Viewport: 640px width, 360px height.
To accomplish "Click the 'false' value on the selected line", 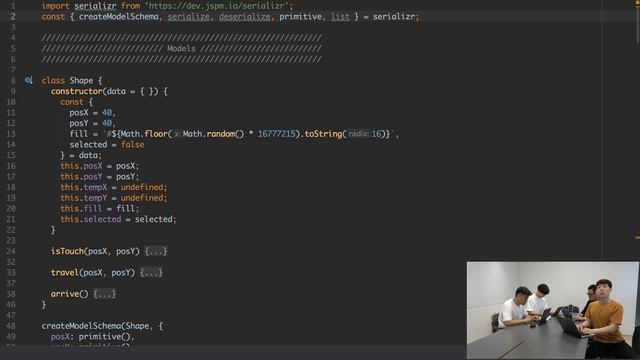I will coord(132,144).
